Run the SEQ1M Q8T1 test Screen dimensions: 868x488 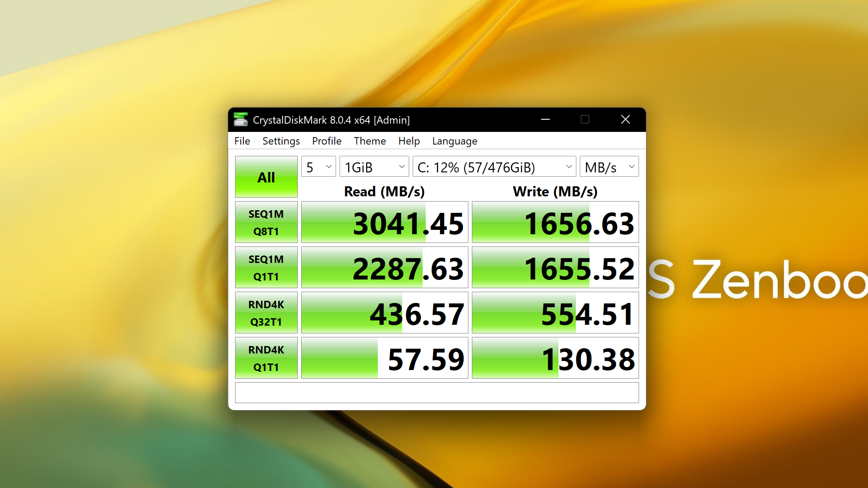click(266, 222)
